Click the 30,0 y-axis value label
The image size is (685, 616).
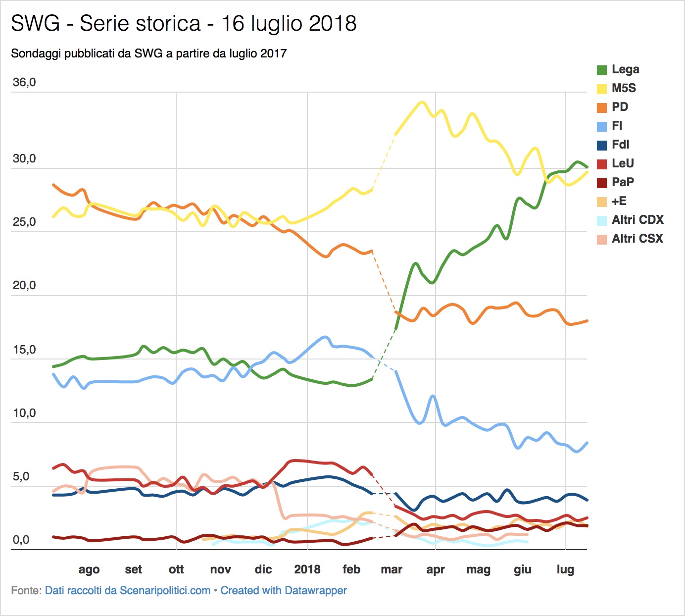click(24, 158)
